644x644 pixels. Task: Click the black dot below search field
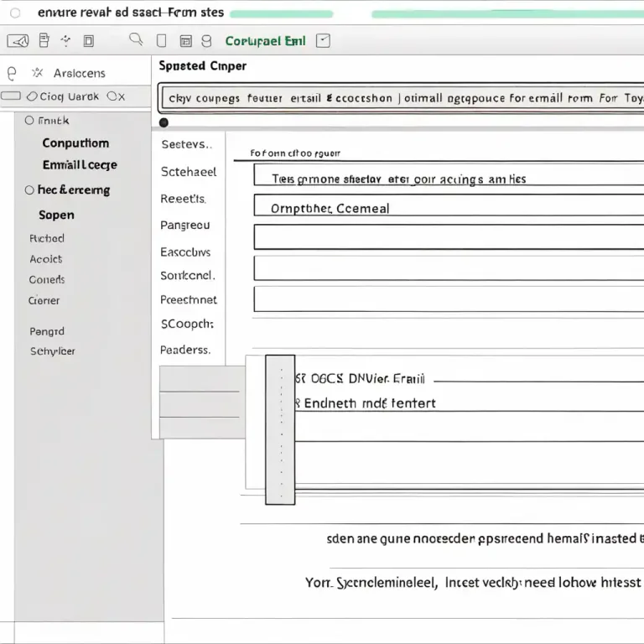(164, 122)
